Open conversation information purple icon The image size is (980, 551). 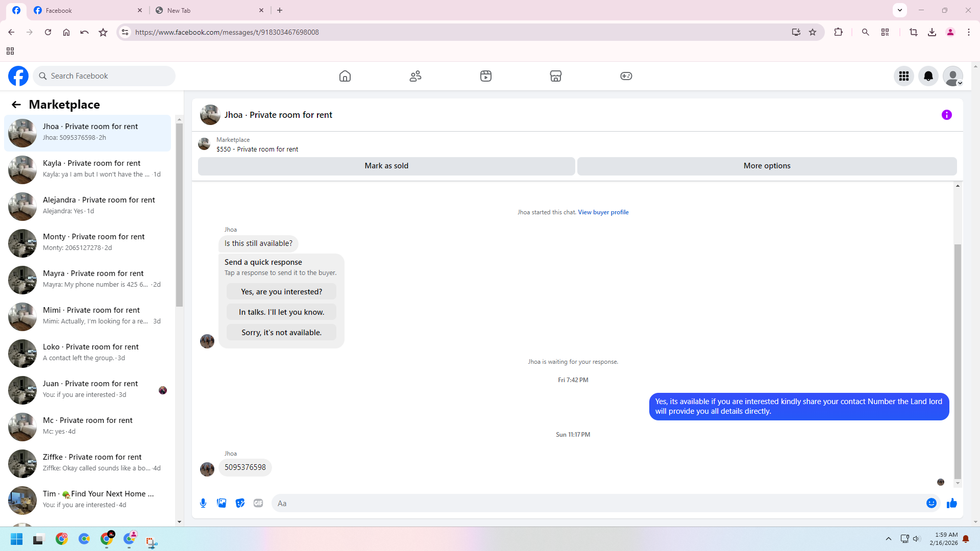pyautogui.click(x=946, y=115)
